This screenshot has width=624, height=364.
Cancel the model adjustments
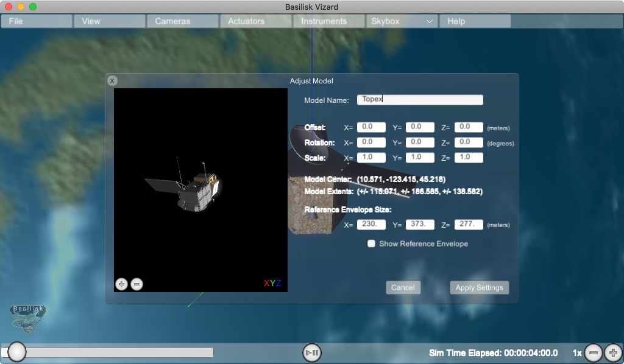[x=403, y=287]
